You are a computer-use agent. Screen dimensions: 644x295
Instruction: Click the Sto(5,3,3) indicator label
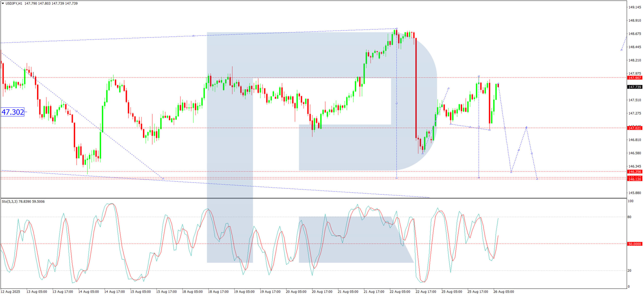pyautogui.click(x=10, y=202)
